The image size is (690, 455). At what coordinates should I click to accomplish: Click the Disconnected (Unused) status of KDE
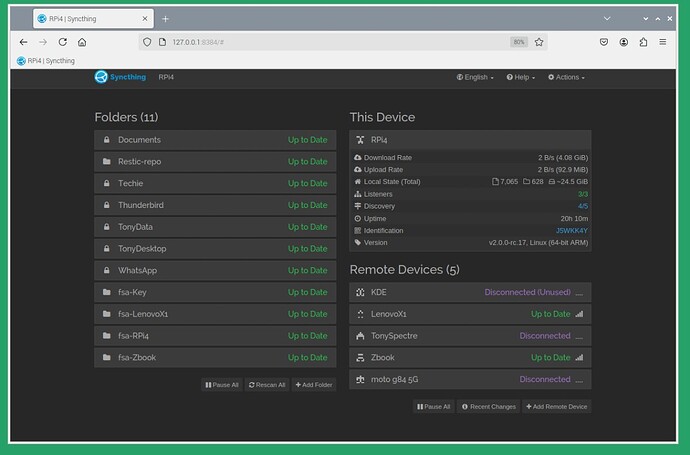[x=527, y=292]
